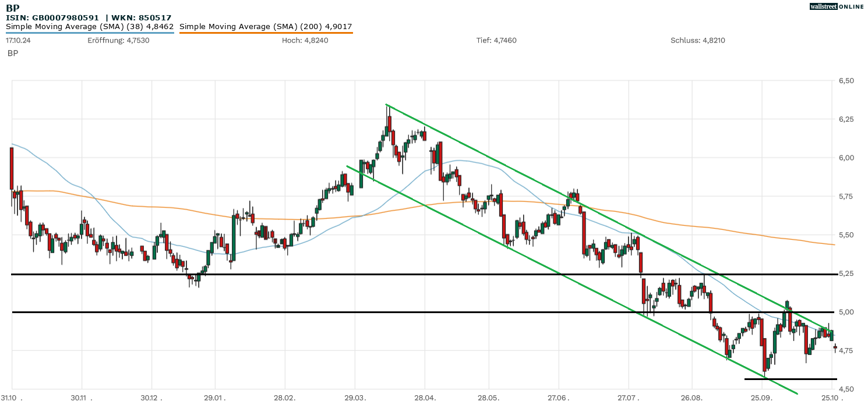Image resolution: width=868 pixels, height=401 pixels.
Task: Click the small BP series label under date
Action: point(13,54)
